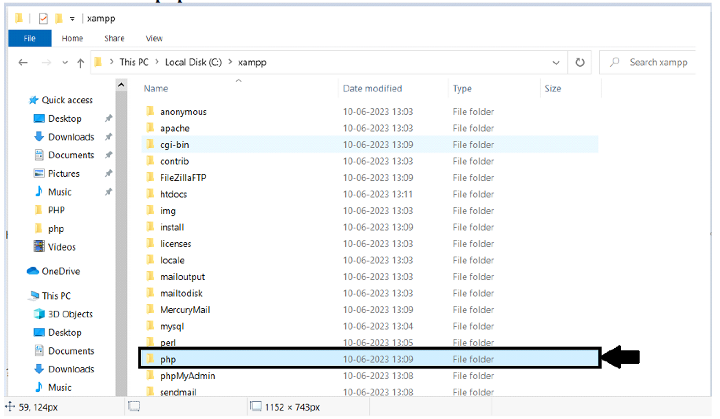720x419 pixels.
Task: Click Properties icon in quick access toolbar
Action: (x=43, y=18)
